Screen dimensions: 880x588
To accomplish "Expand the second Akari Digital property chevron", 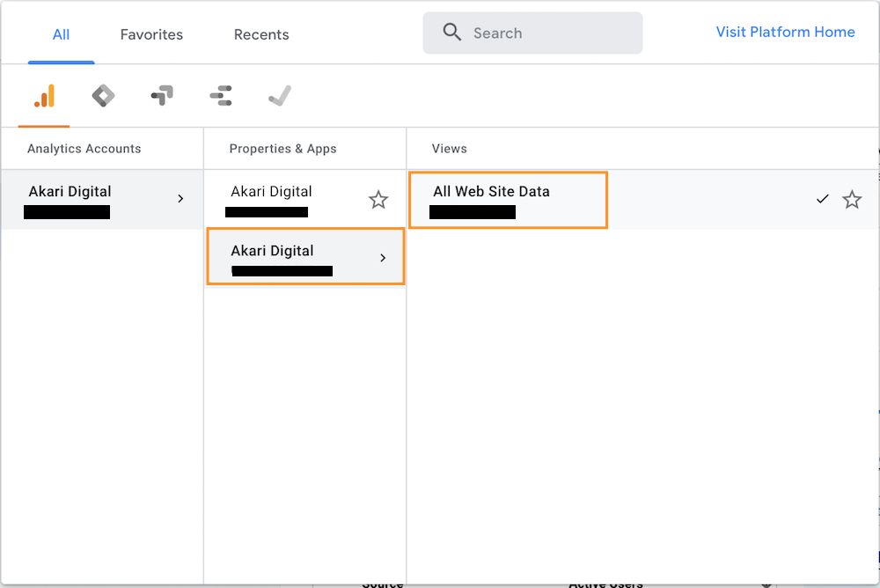I will pyautogui.click(x=383, y=258).
